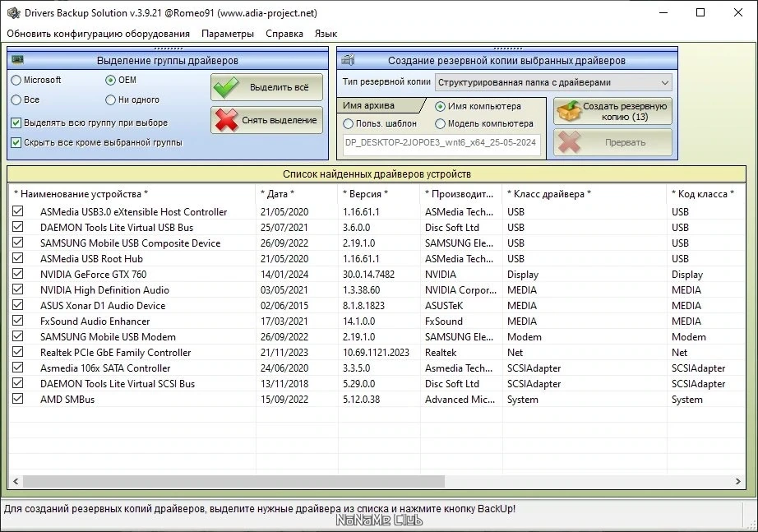This screenshot has width=758, height=532.
Task: Click date 02/06/2015 cell
Action: pos(284,306)
